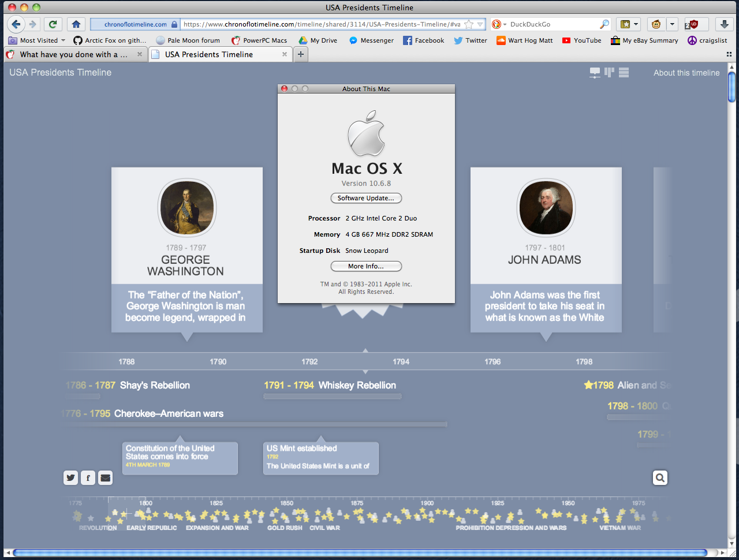
Task: Click the Apple logo in About This Mac
Action: point(366,133)
